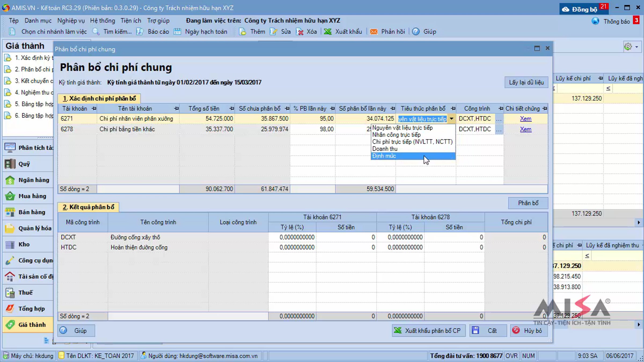
Task: Open the Hệ thống menu
Action: point(103,21)
